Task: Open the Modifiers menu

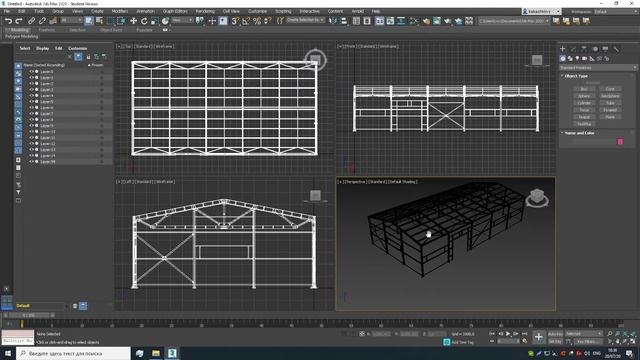Action: pyautogui.click(x=120, y=11)
